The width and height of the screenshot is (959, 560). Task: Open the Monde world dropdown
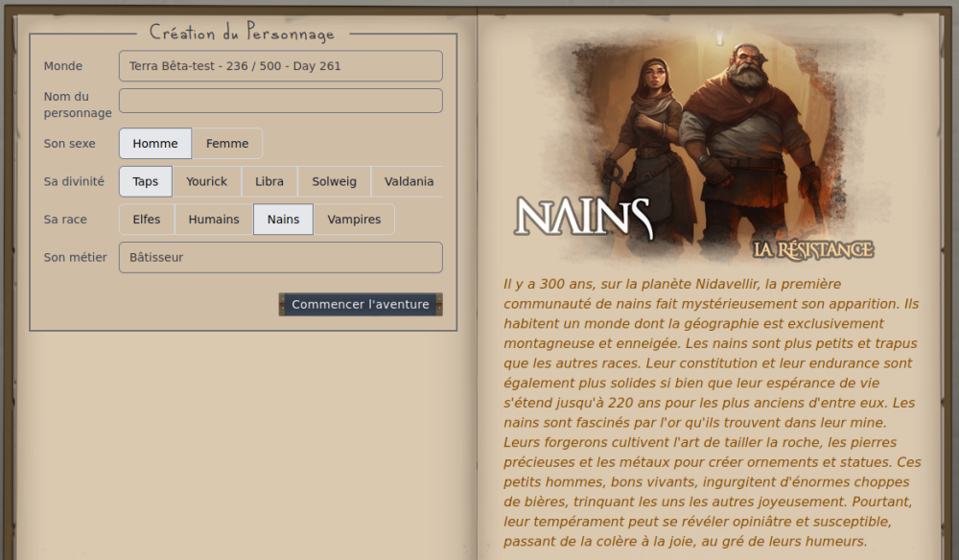pyautogui.click(x=280, y=66)
